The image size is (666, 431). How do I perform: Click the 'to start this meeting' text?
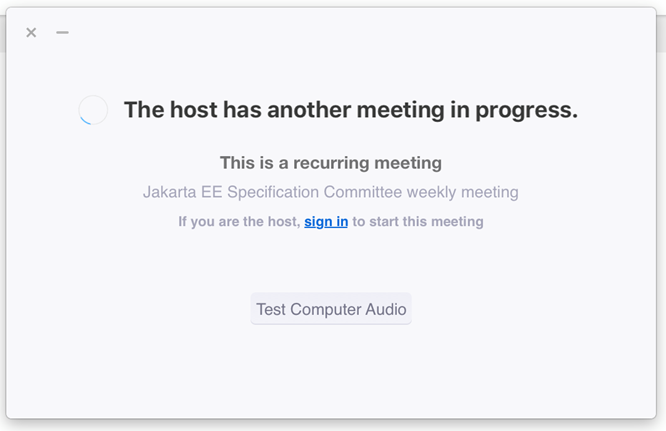418,222
